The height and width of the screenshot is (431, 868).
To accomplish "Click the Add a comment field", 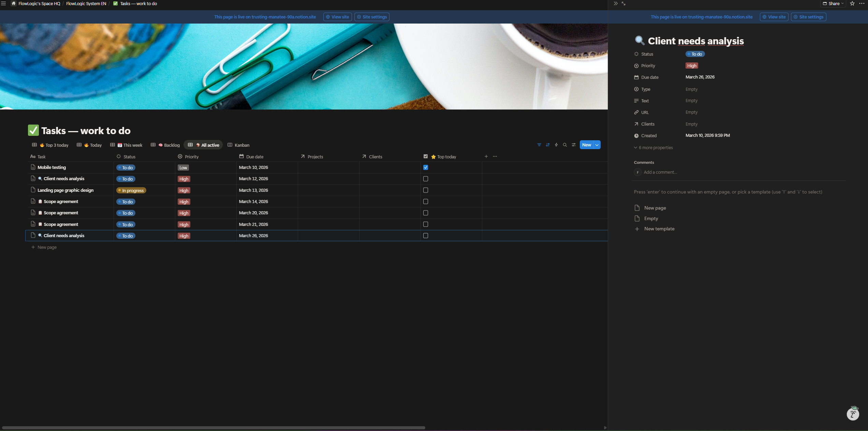I will click(660, 172).
